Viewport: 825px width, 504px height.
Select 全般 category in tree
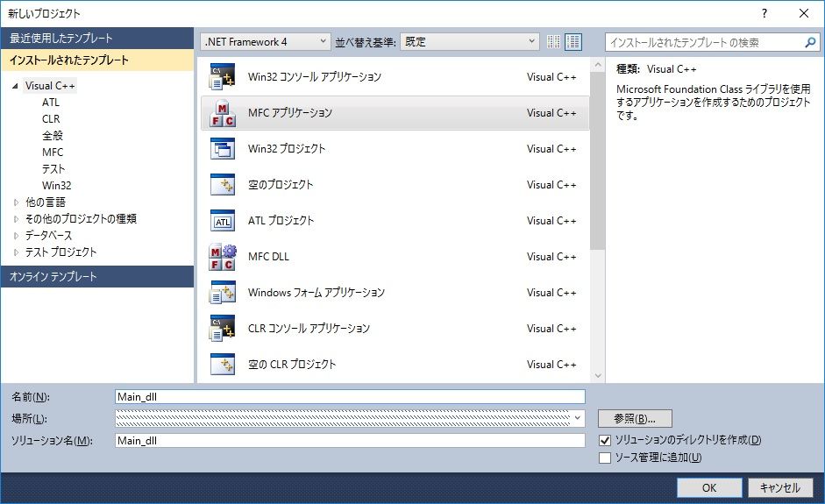[52, 135]
